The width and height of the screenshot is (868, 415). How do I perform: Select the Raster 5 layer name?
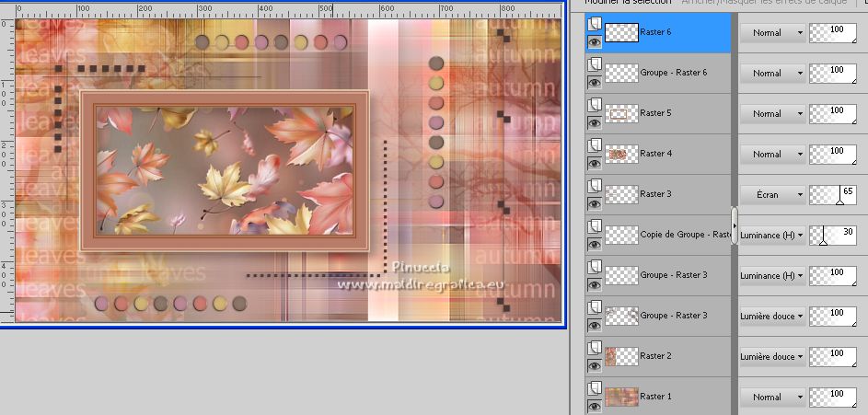[655, 113]
